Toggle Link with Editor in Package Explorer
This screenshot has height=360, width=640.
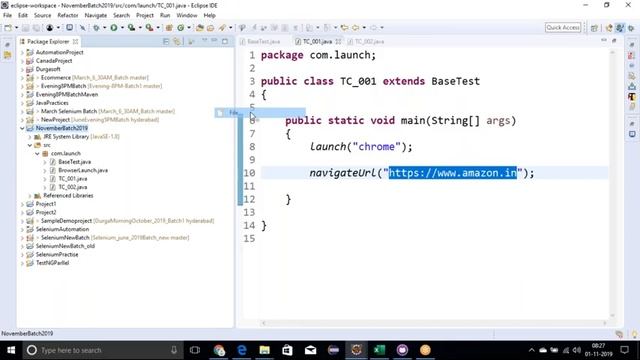click(177, 41)
